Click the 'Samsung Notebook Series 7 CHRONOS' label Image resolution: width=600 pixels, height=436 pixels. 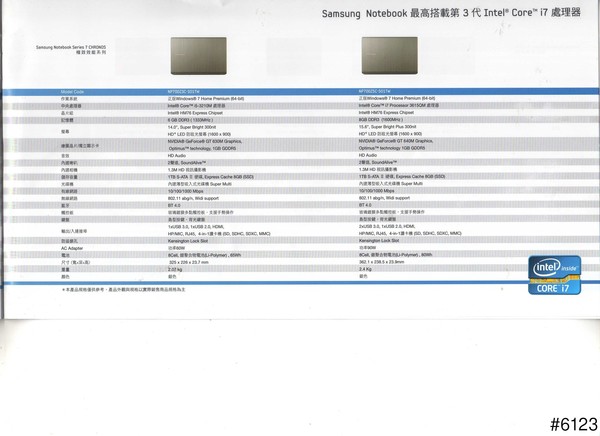click(71, 47)
